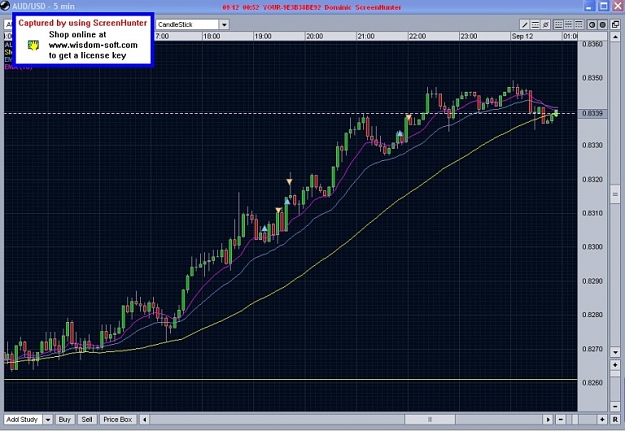Click the Price Box button
The height and width of the screenshot is (431, 625).
coord(118,419)
